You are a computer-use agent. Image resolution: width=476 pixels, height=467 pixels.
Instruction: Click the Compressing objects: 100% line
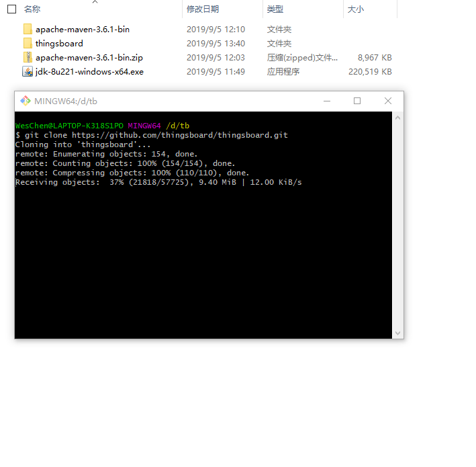(132, 173)
